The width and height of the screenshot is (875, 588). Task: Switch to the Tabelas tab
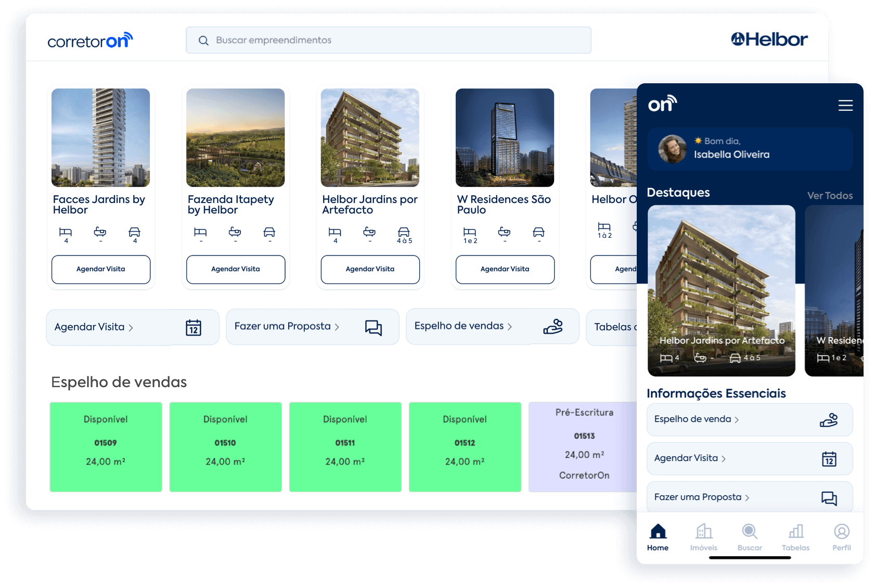pyautogui.click(x=795, y=537)
